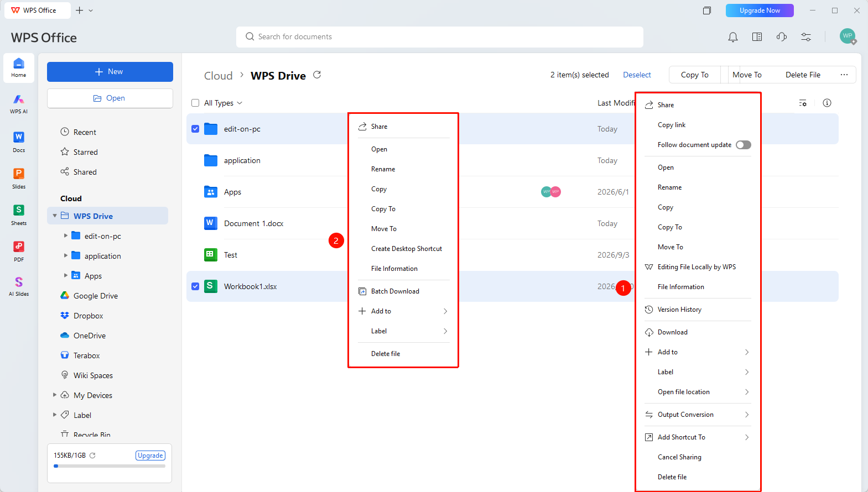868x492 pixels.
Task: Open the customer support headset icon
Action: (782, 37)
